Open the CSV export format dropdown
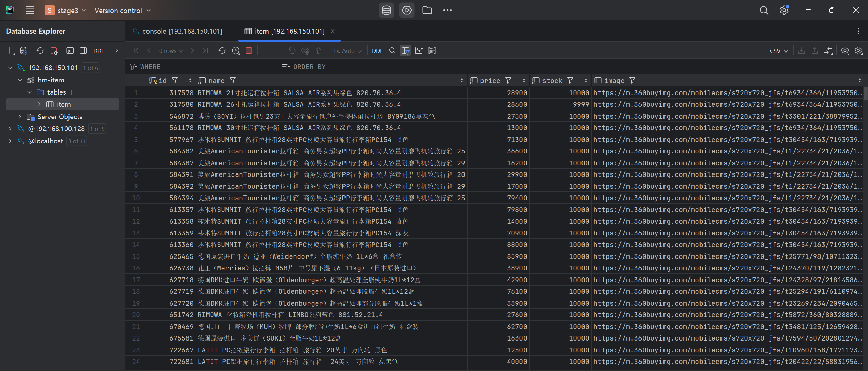 778,51
